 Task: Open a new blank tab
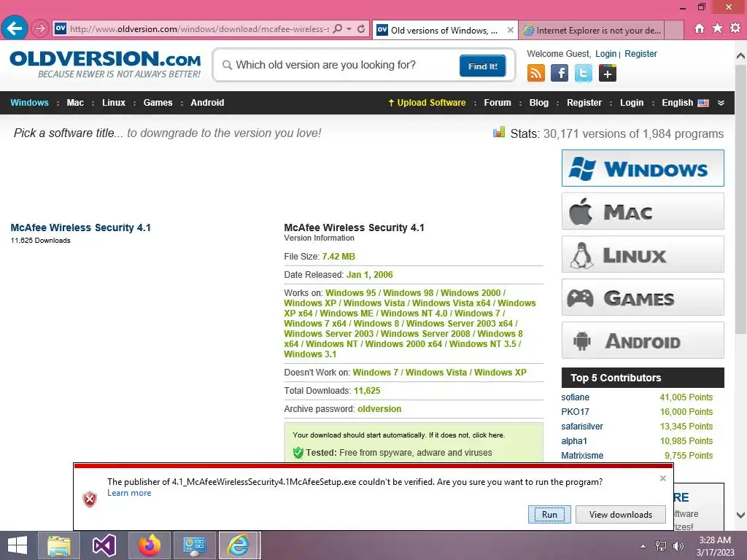pyautogui.click(x=674, y=31)
